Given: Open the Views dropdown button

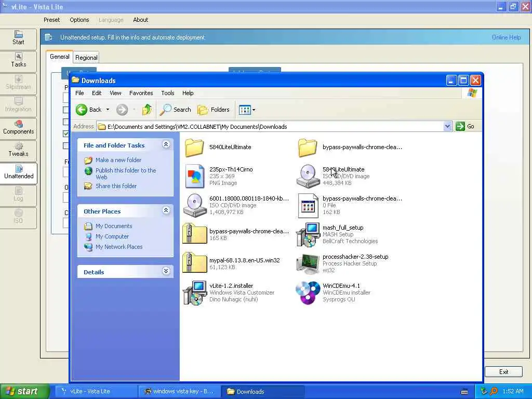Looking at the screenshot, I should coord(247,110).
